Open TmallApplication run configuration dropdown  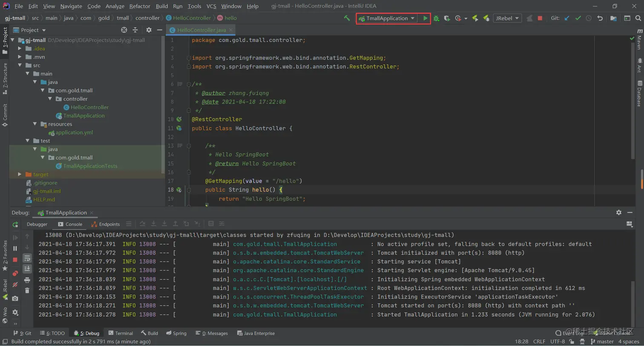click(387, 18)
